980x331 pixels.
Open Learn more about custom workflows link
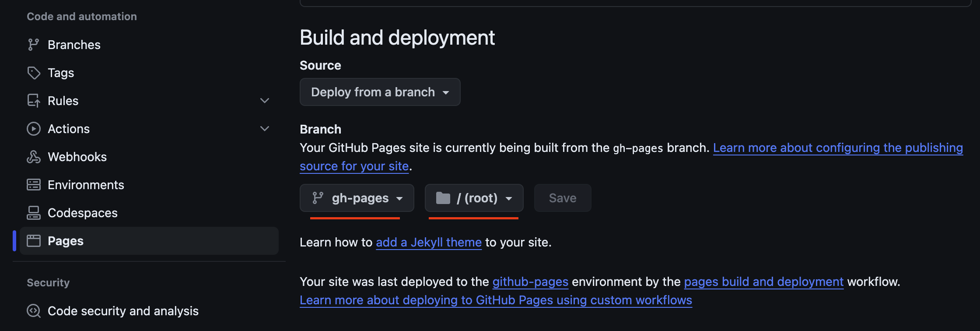point(496,300)
